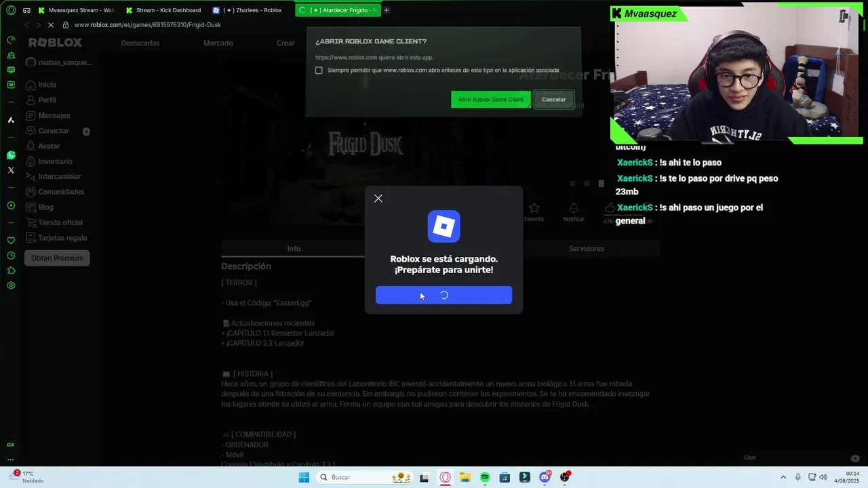Viewport: 868px width, 488px height.
Task: Open Opera GX from the taskbar
Action: (445, 477)
